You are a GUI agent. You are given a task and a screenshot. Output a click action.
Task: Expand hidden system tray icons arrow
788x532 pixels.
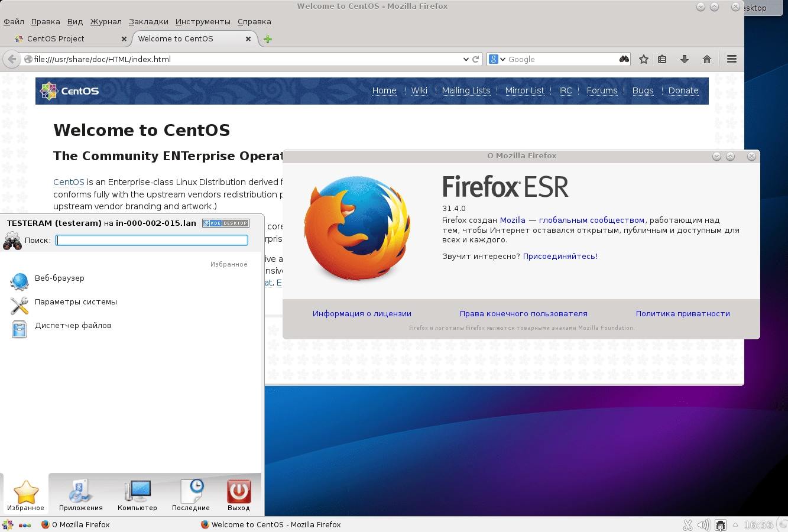(x=735, y=524)
